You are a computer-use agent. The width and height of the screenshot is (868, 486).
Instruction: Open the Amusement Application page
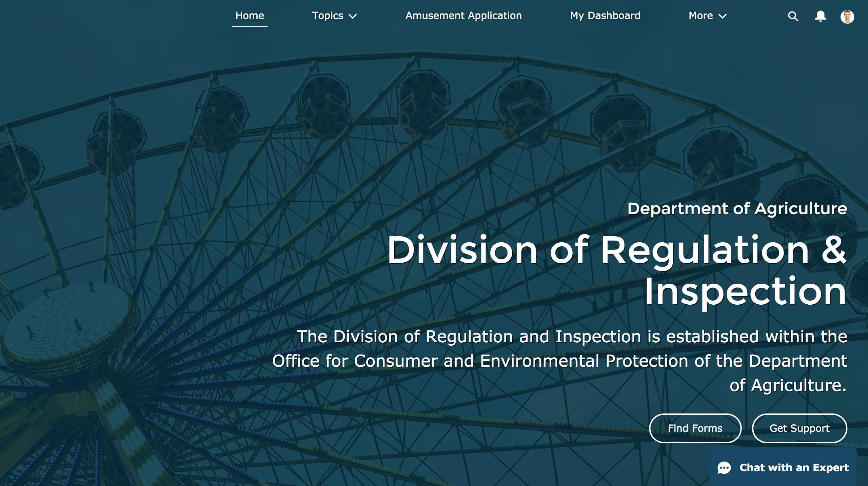(463, 16)
